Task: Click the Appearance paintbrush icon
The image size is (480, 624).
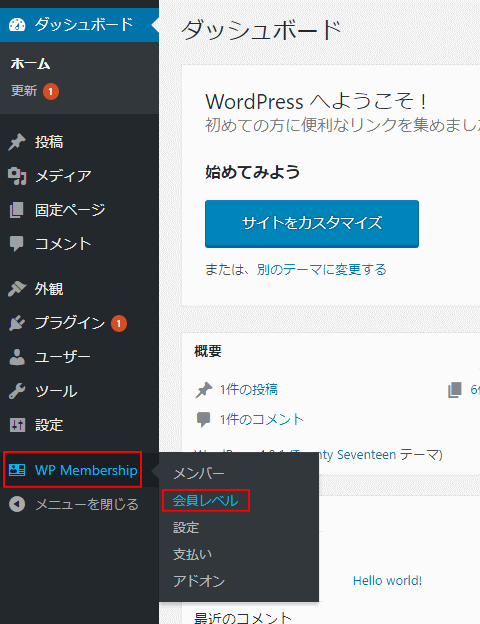Action: pyautogui.click(x=17, y=289)
